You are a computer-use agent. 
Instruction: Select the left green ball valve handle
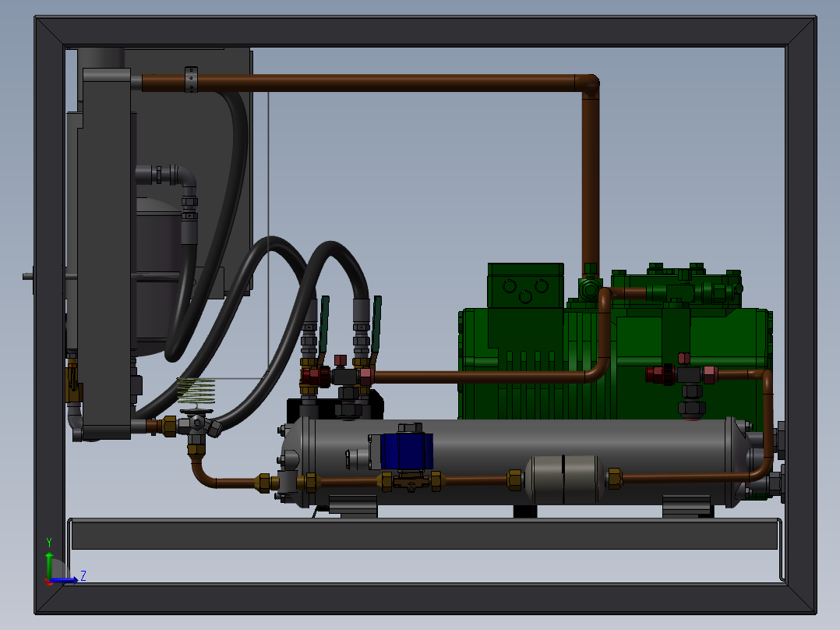(x=323, y=324)
